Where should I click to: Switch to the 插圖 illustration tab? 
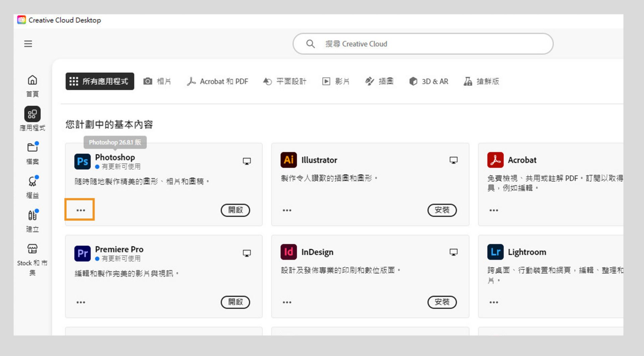[379, 81]
